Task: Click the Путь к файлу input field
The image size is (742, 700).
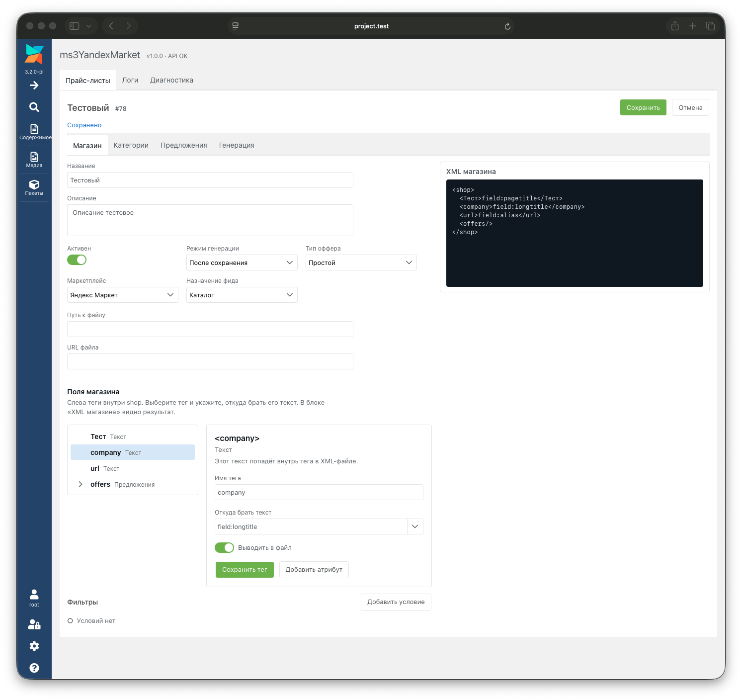Action: (x=210, y=329)
